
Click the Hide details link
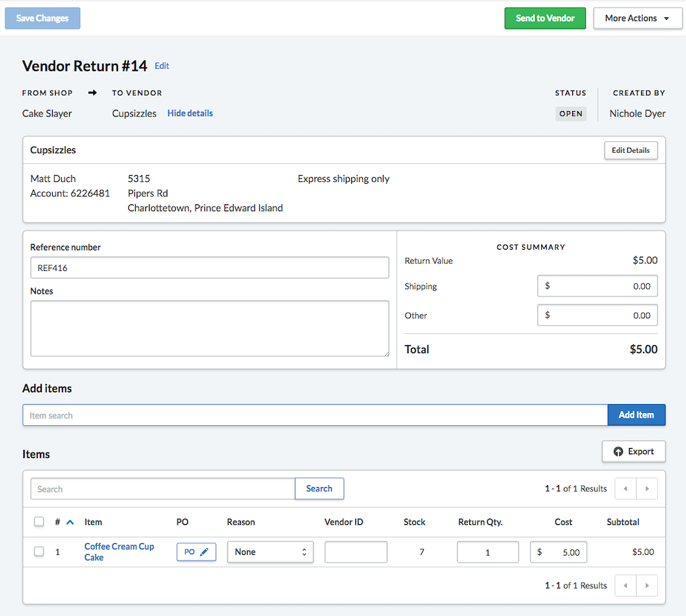click(190, 113)
